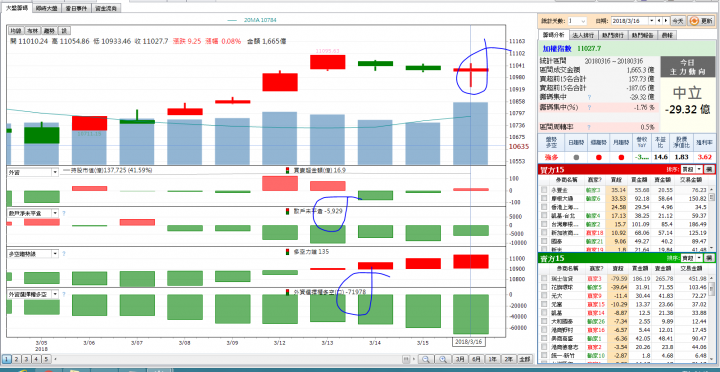The height and width of the screenshot is (372, 720).
Task: Click help icon beside 散戶淨未平倉 selector
Action: [x=64, y=213]
